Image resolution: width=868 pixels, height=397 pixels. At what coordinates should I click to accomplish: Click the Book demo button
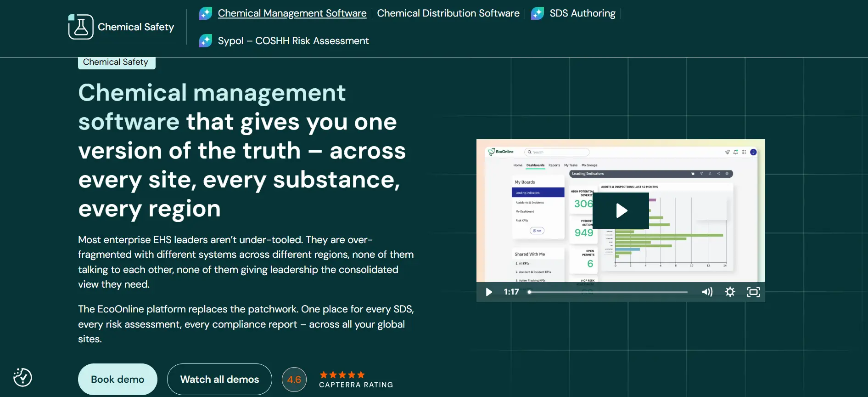tap(118, 379)
